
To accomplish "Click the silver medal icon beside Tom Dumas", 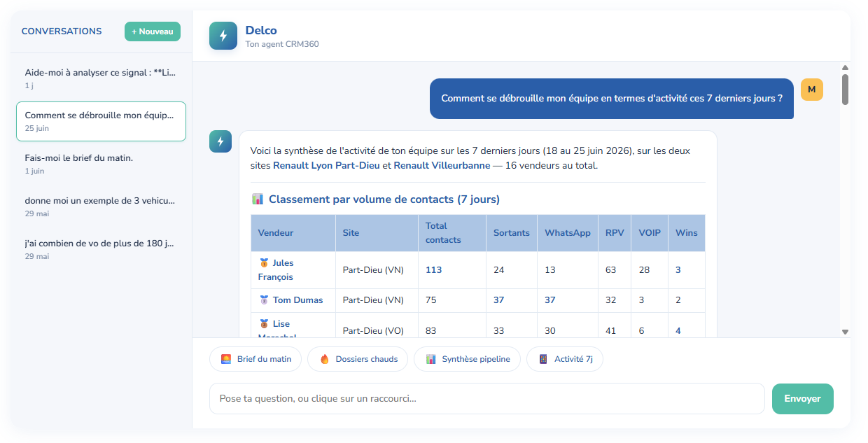I will (264, 300).
